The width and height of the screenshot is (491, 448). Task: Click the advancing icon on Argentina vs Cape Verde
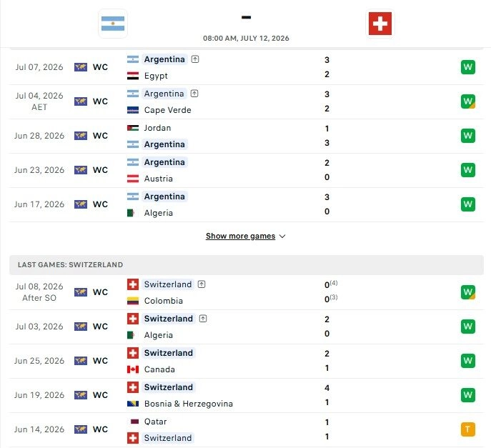click(x=194, y=94)
